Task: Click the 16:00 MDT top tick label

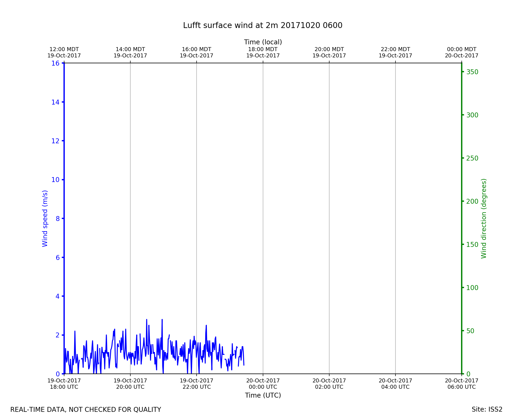Action: (196, 52)
